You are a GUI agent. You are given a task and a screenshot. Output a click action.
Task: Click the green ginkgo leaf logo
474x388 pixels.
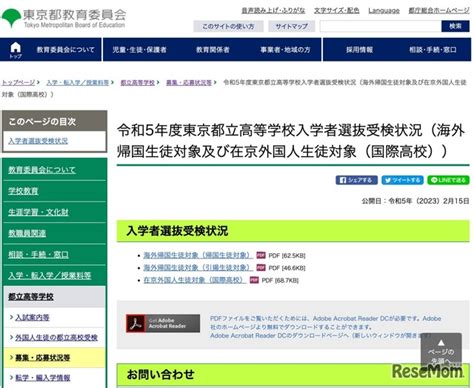click(11, 18)
